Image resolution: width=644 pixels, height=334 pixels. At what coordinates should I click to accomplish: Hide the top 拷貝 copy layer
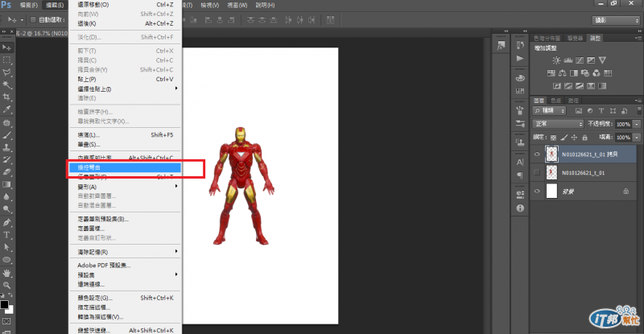point(537,153)
